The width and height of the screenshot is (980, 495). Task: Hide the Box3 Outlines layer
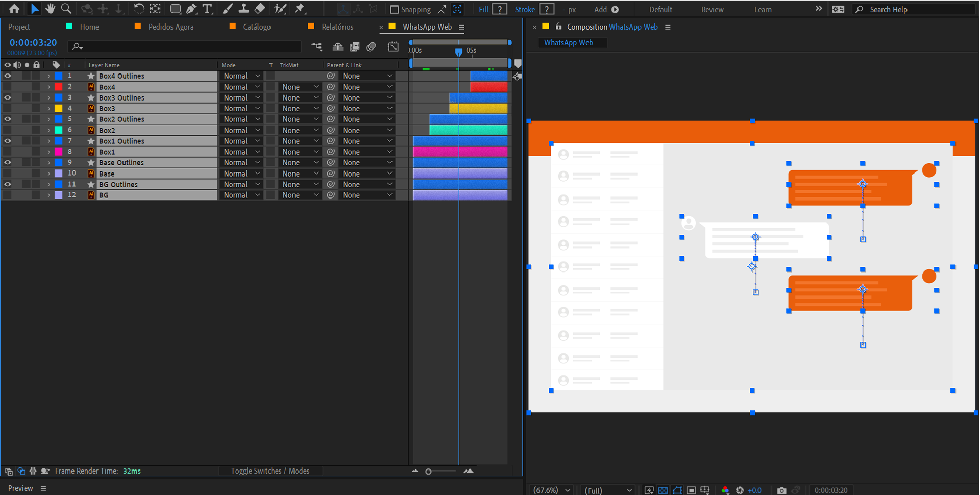click(x=8, y=97)
